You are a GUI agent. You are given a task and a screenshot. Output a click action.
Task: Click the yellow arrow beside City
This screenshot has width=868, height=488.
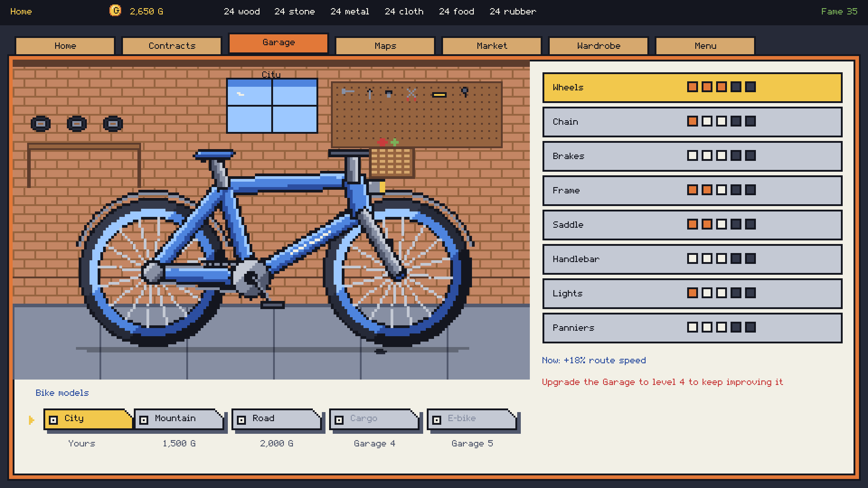tap(31, 420)
